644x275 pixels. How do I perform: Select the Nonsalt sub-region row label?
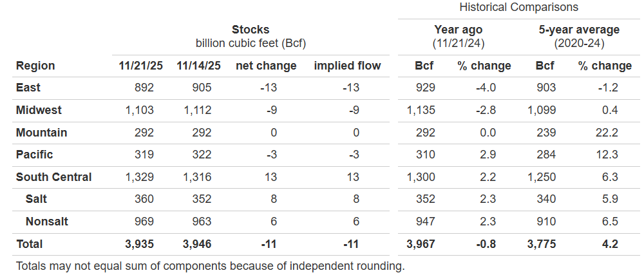click(47, 222)
